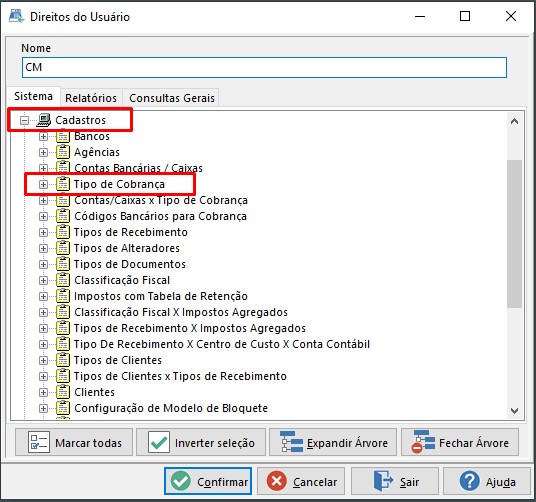This screenshot has width=536, height=502.
Task: Click the Tipos de Alteradores clipboard icon
Action: 63,248
